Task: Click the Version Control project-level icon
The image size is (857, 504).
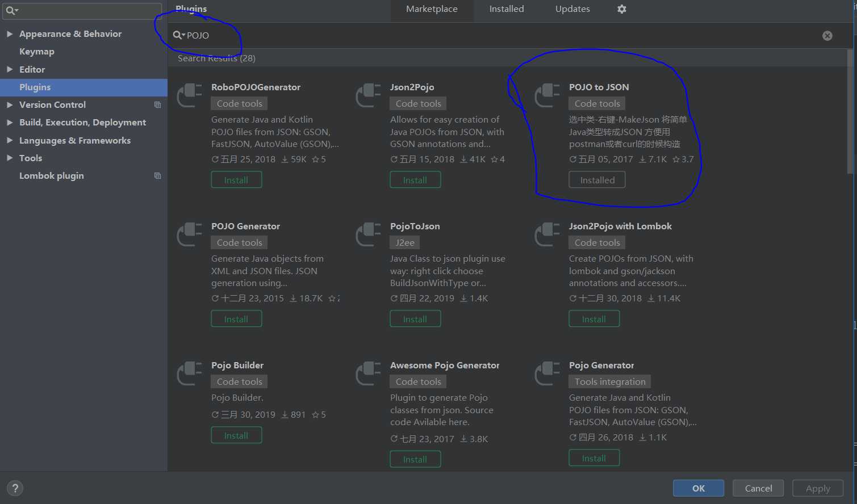Action: click(158, 105)
